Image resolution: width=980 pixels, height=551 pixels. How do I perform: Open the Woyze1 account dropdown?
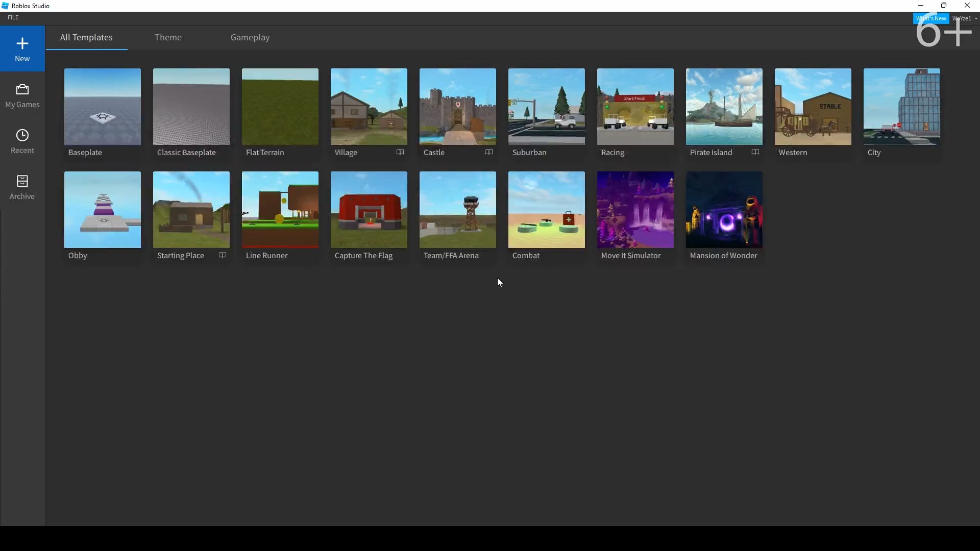pos(965,18)
